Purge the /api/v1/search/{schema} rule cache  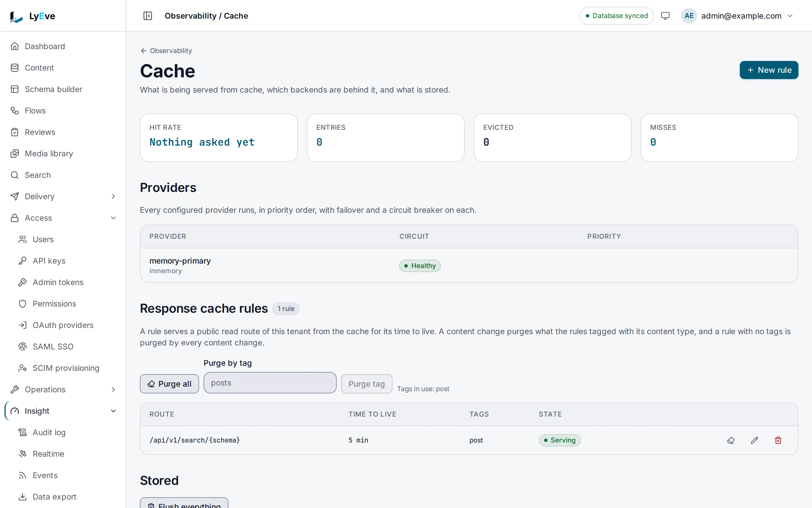(x=731, y=440)
